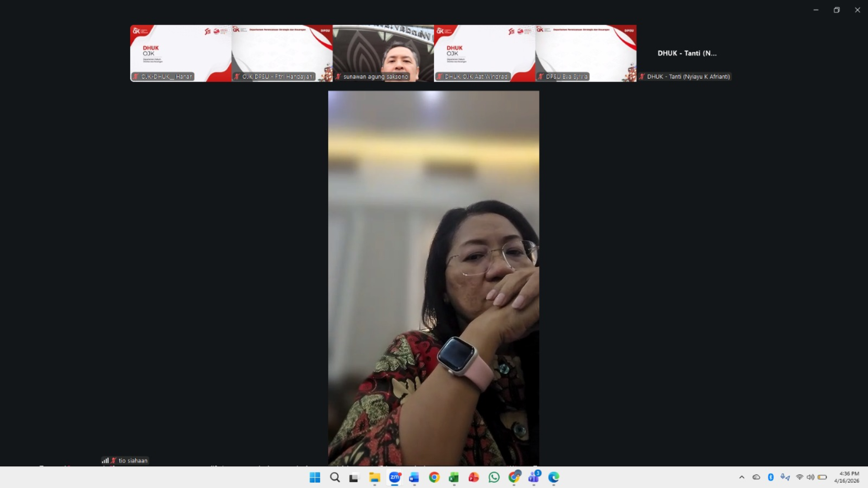Click the main speaker video of tio siahaan
This screenshot has width=868, height=488.
[434, 278]
